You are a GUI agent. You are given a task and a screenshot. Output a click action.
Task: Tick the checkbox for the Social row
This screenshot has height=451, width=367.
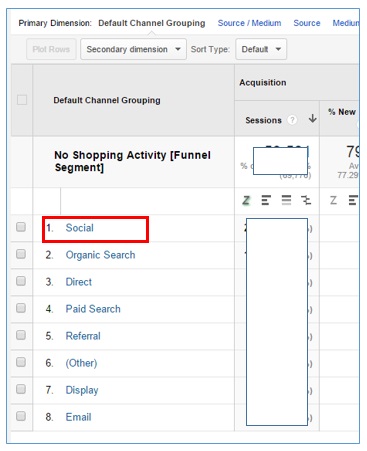click(x=21, y=227)
